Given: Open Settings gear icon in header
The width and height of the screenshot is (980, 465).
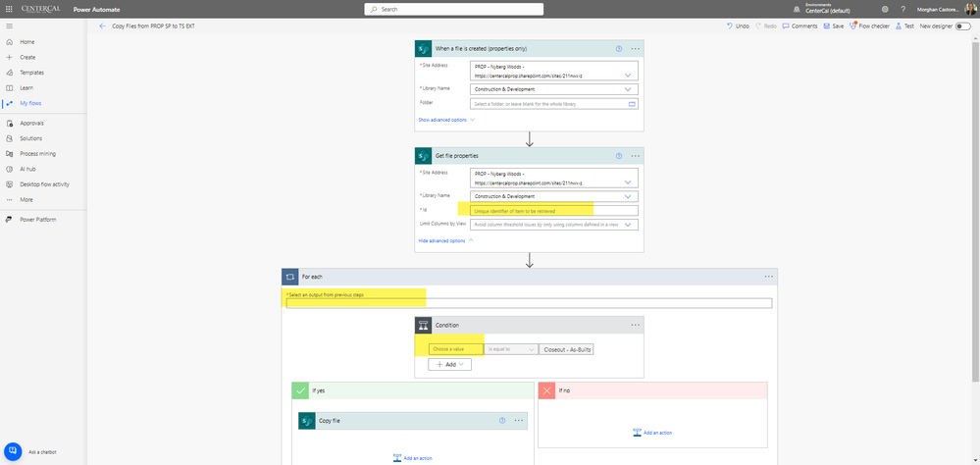Looking at the screenshot, I should coord(885,10).
